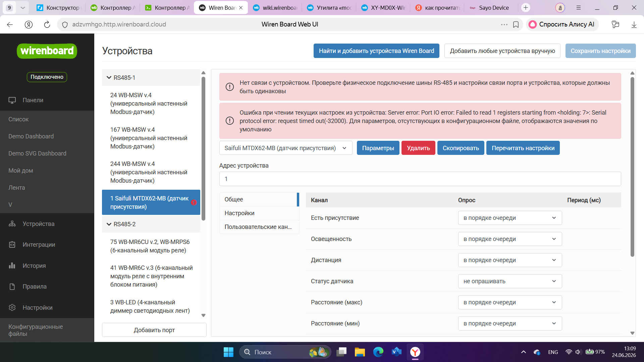Click the Адрес устройства input field

coord(420,179)
